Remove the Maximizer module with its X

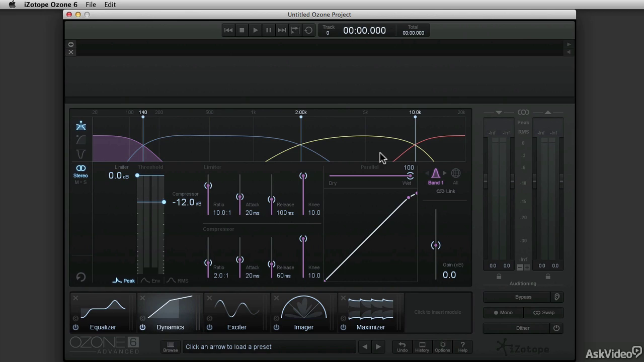coord(343,298)
